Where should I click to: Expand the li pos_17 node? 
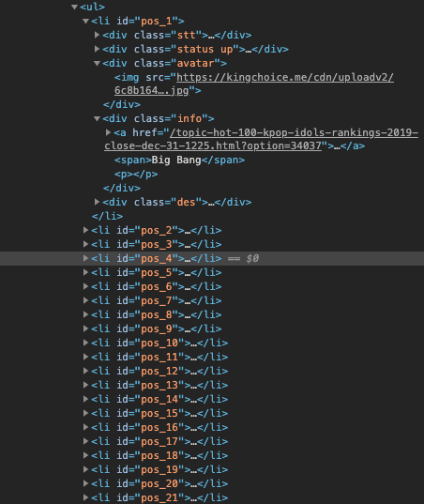pos(85,441)
